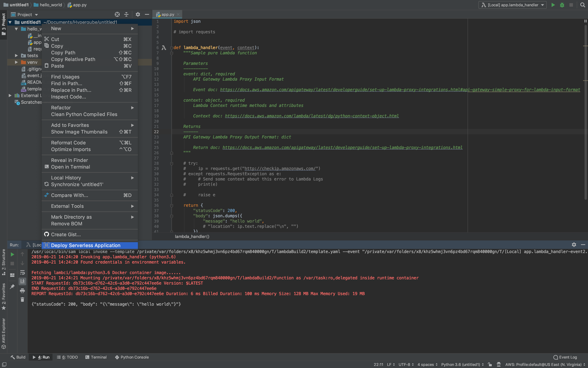Change AWS profile and region
Viewport: 588px width, 368px height.
click(x=545, y=364)
